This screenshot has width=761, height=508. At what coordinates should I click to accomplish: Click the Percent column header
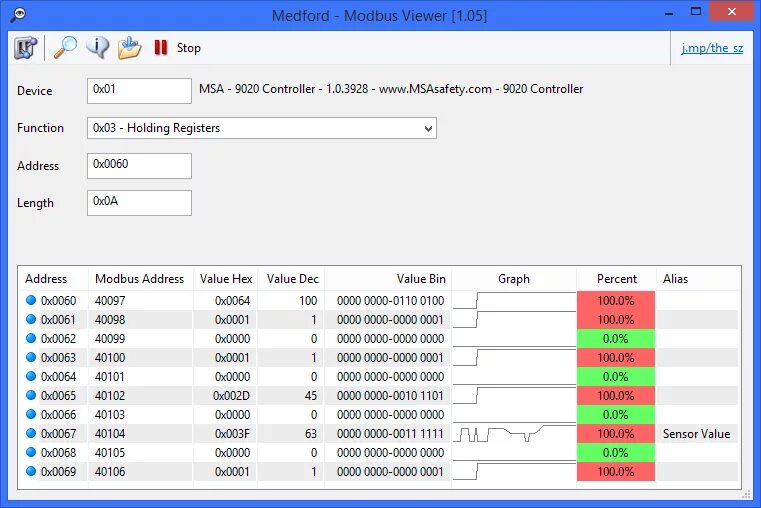(x=616, y=279)
